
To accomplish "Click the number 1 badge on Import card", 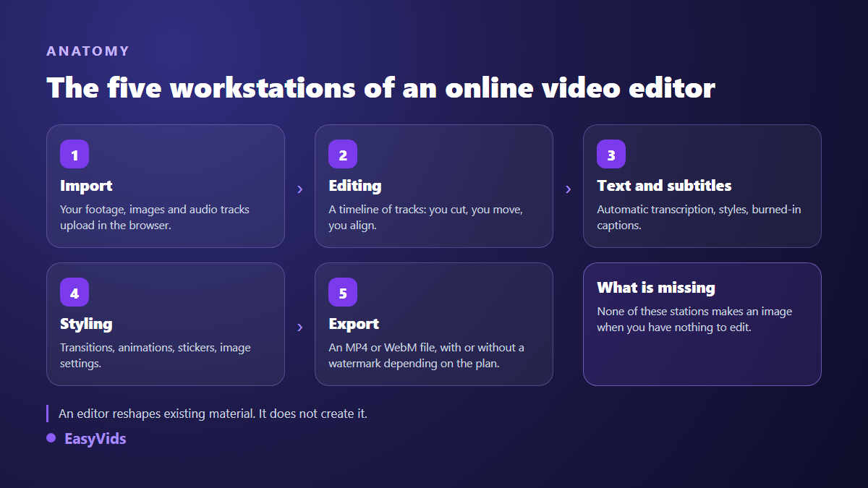I will tap(75, 154).
